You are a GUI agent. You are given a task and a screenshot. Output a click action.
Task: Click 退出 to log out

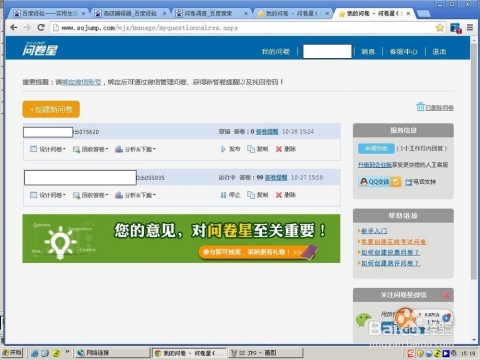click(x=439, y=52)
